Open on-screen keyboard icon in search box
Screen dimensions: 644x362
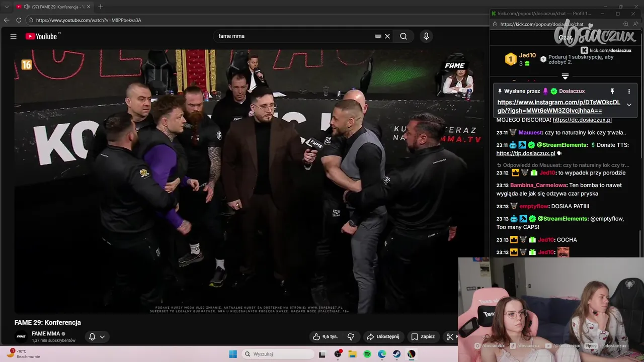coord(378,36)
